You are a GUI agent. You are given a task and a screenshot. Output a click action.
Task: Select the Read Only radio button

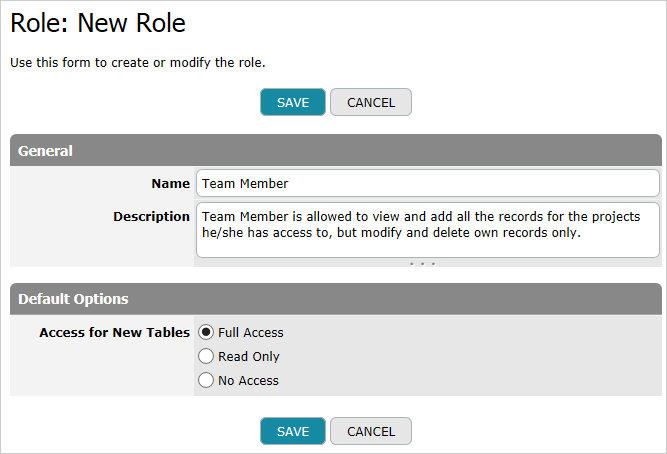pyautogui.click(x=206, y=356)
